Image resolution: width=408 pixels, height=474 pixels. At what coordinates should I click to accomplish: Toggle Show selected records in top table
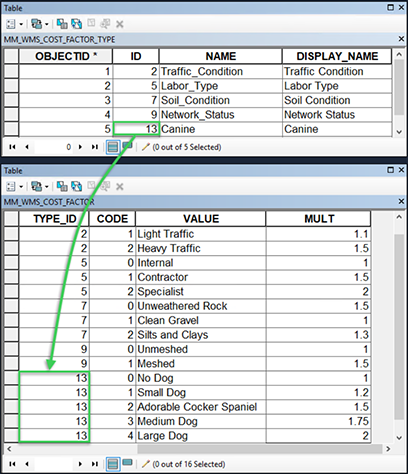[x=127, y=146]
